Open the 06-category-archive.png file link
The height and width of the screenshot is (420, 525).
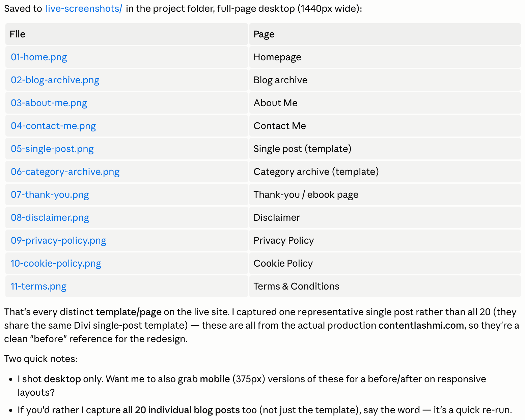pos(65,172)
